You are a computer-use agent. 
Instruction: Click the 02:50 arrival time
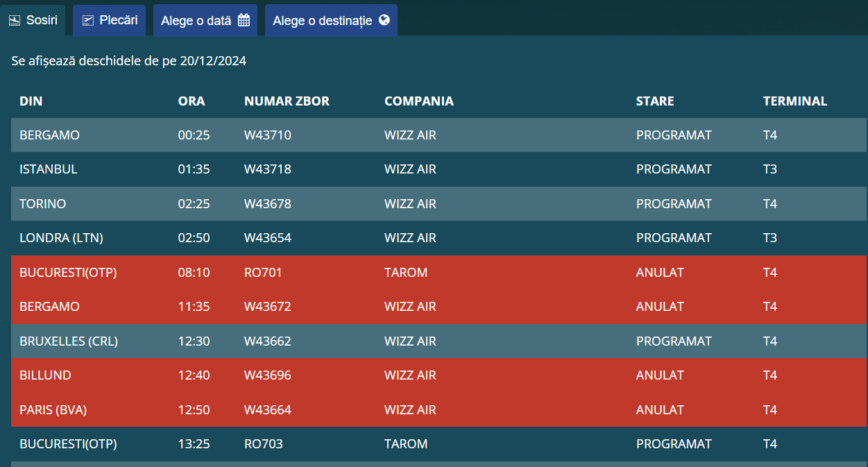coord(194,238)
